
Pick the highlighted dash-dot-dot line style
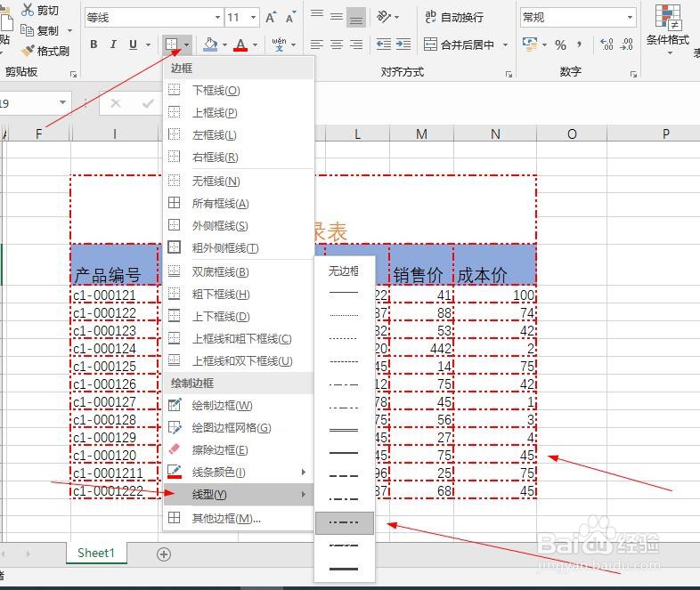(x=344, y=522)
